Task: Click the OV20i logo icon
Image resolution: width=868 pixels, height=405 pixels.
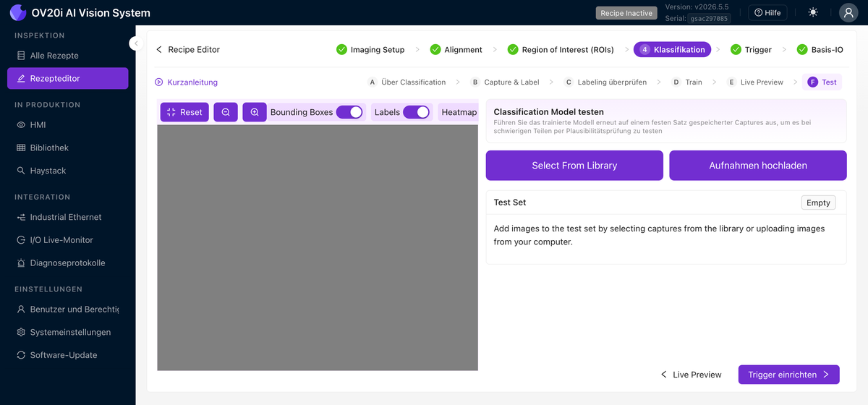Action: point(17,12)
